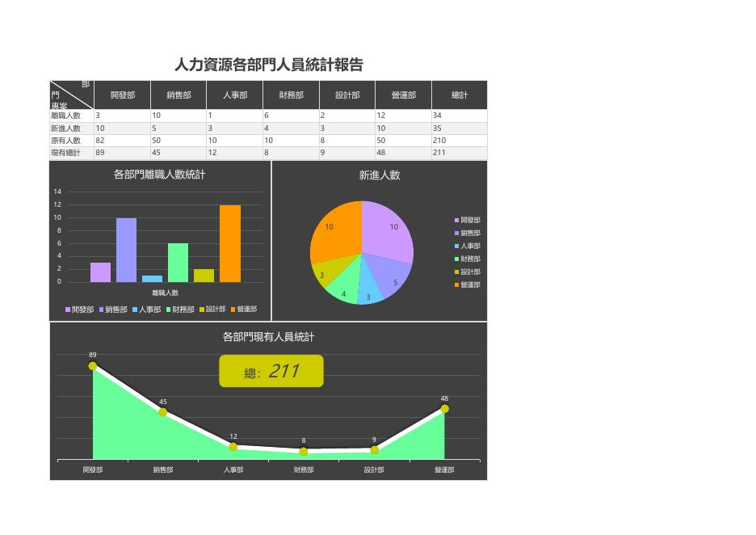Viewport: 756px width, 535px height.
Task: Click the yellow 總: 211 total badge
Action: coord(271,371)
